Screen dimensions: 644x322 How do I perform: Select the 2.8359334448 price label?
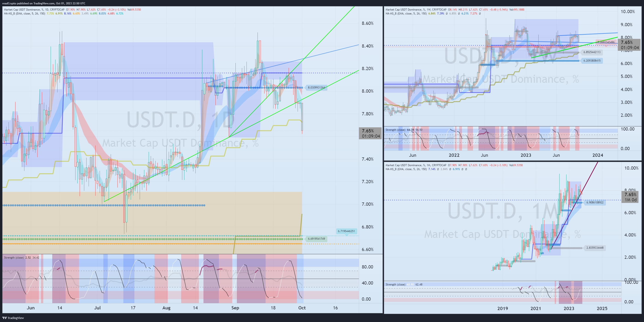pos(595,248)
